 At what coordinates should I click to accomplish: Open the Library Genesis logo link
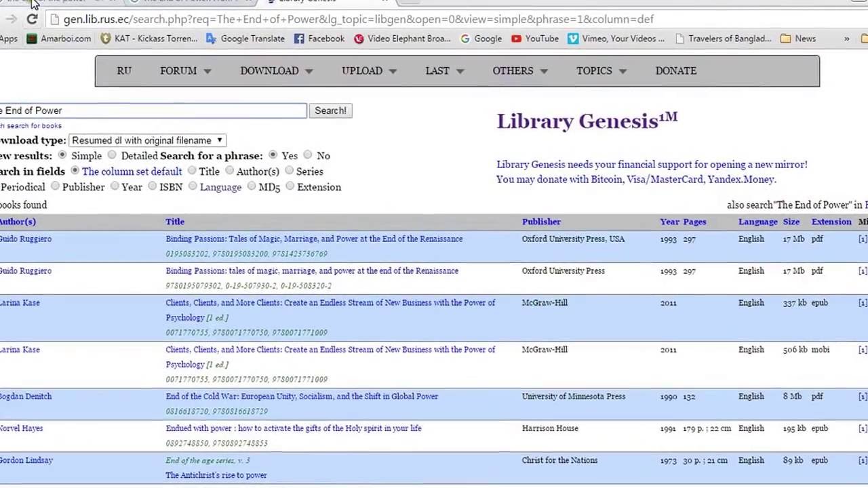tap(587, 121)
